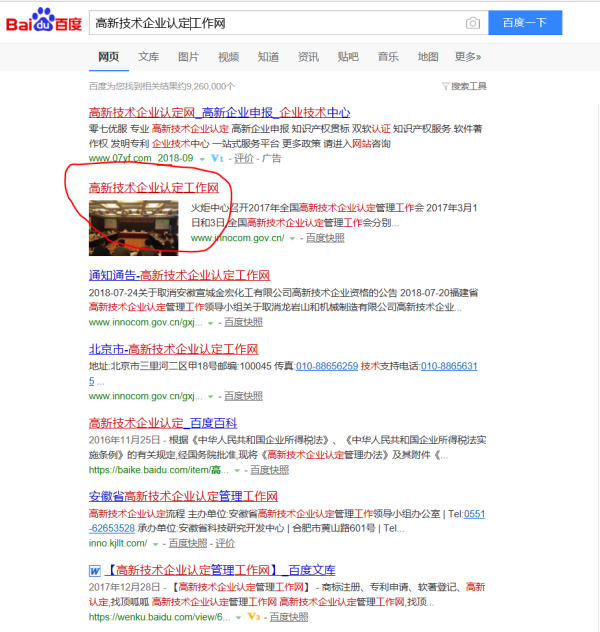Switch to the 文库 tab

[148, 57]
